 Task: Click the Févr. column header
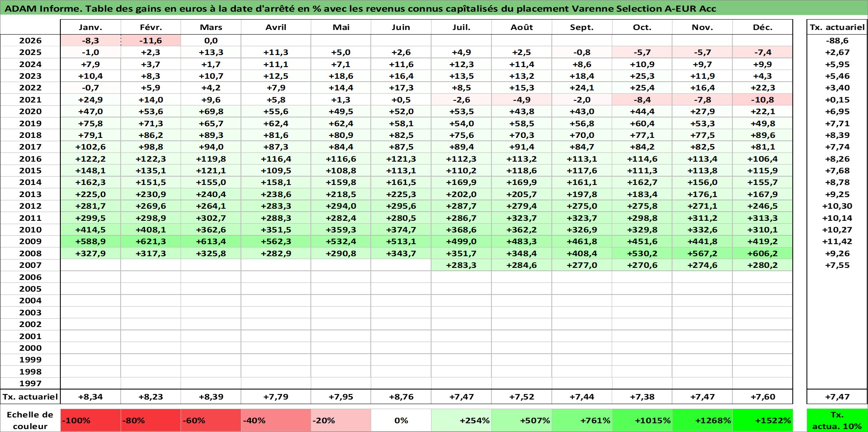coord(151,27)
